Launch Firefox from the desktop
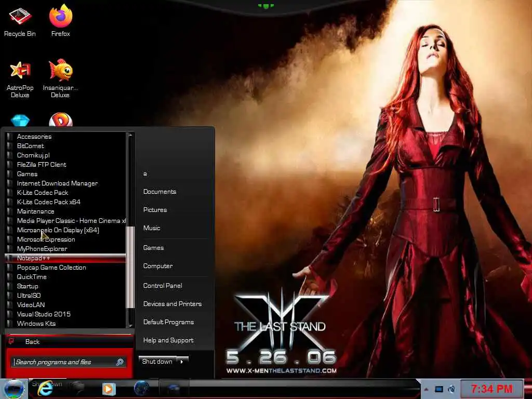The height and width of the screenshot is (399, 532). (x=60, y=21)
